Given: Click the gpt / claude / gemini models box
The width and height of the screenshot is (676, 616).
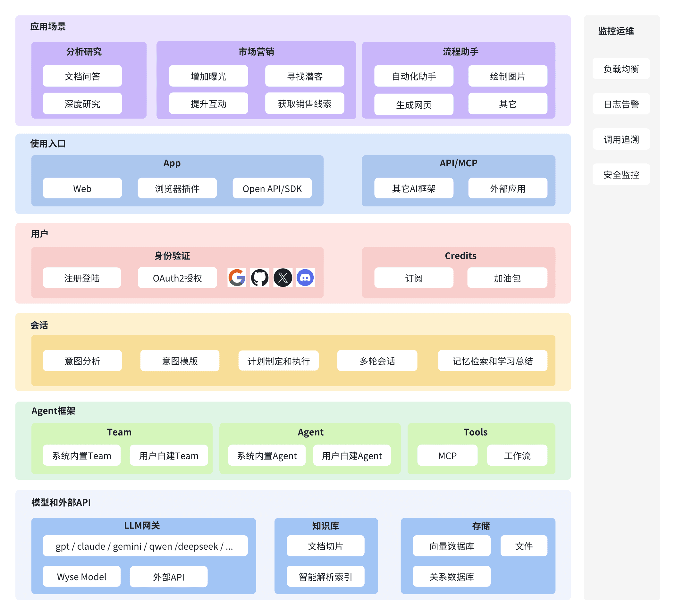Looking at the screenshot, I should [145, 546].
